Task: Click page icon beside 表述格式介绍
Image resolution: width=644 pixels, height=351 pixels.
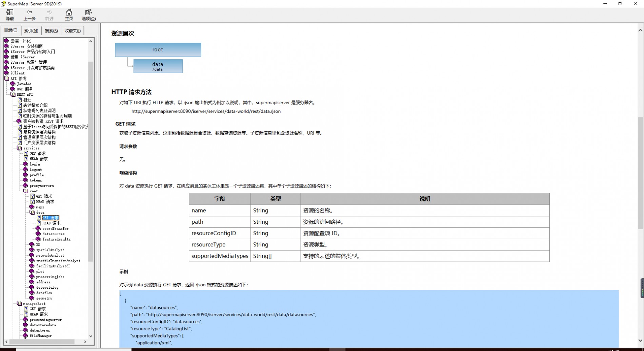Action: click(20, 105)
